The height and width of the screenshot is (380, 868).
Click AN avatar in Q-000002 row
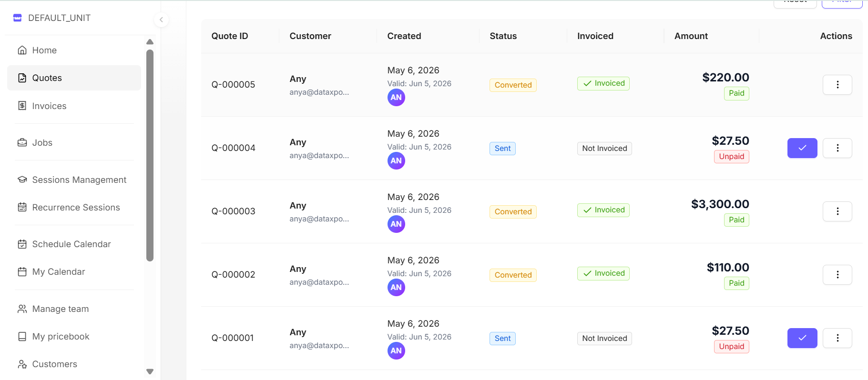(396, 288)
